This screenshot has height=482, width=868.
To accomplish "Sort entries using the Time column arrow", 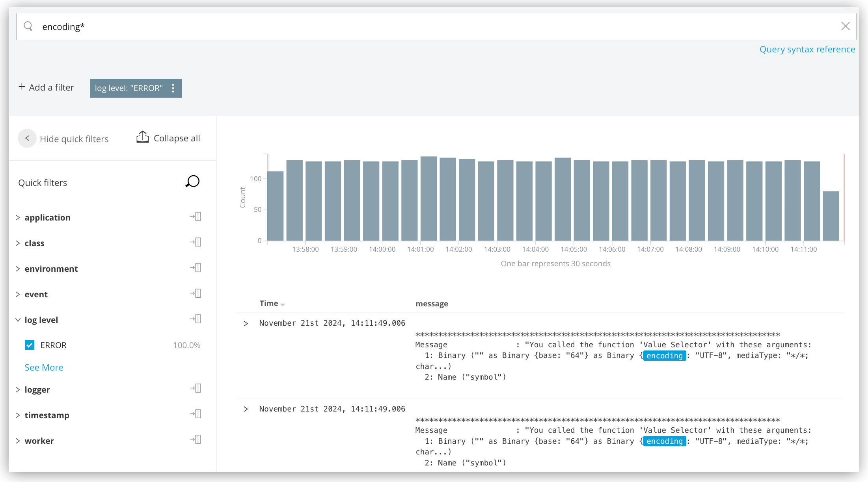I will pyautogui.click(x=283, y=304).
